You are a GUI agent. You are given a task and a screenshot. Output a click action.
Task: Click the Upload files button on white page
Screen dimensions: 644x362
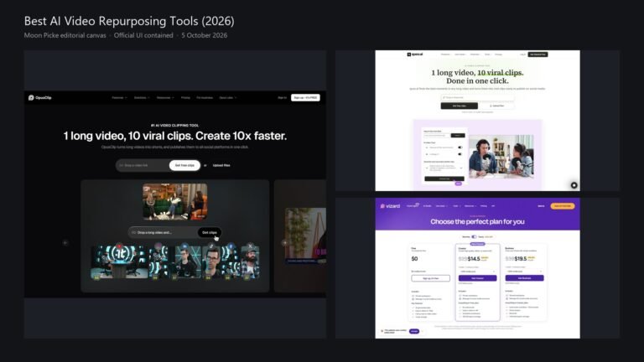[x=496, y=106]
